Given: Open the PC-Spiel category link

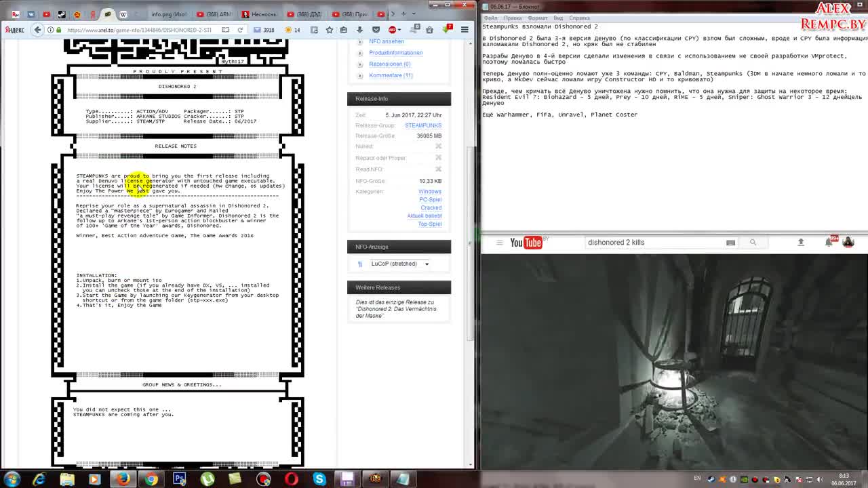Looking at the screenshot, I should (431, 200).
